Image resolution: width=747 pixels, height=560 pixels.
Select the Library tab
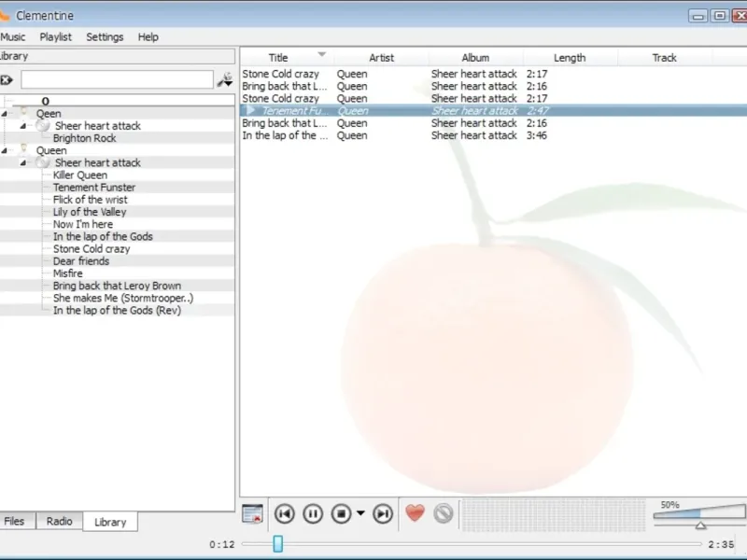click(x=110, y=522)
